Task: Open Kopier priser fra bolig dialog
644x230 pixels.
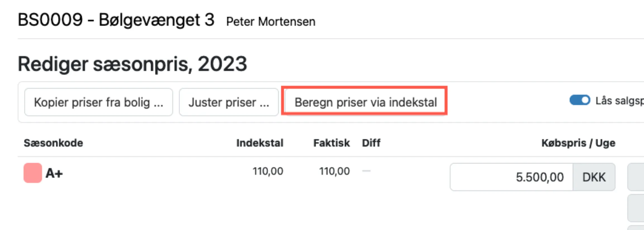Action: 98,102
